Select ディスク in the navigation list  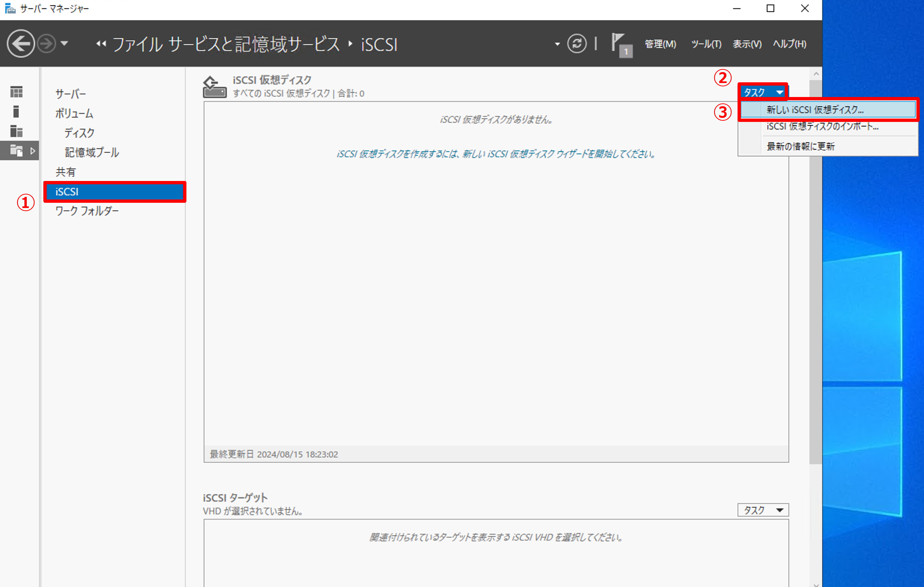click(79, 133)
